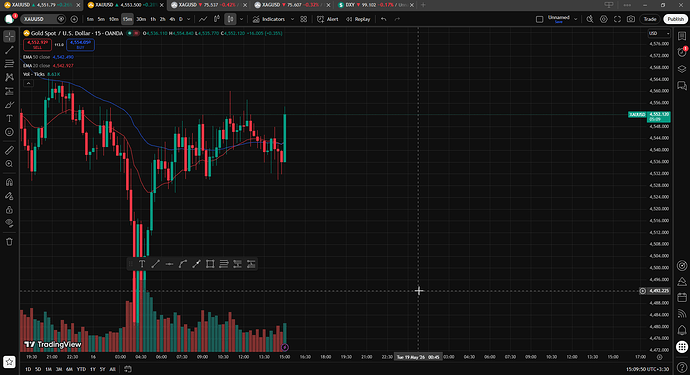Open the economic calendar icon in right sidebar
690x375 pixels.
click(x=682, y=298)
